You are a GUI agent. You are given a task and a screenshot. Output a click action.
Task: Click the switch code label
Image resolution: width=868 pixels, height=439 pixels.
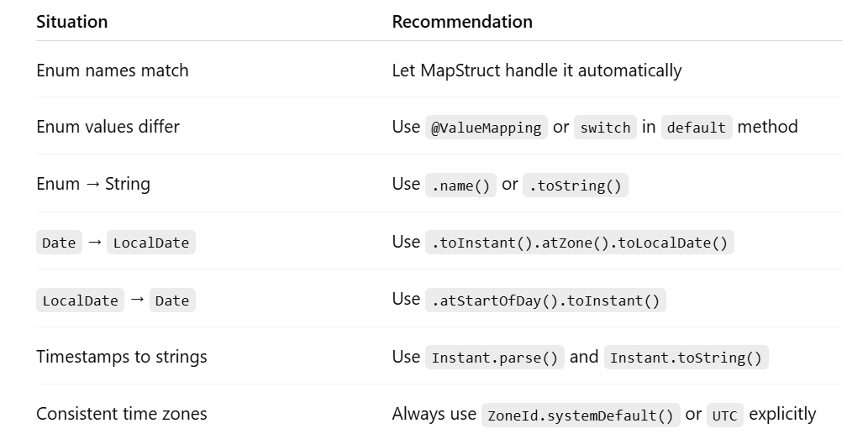(x=605, y=127)
